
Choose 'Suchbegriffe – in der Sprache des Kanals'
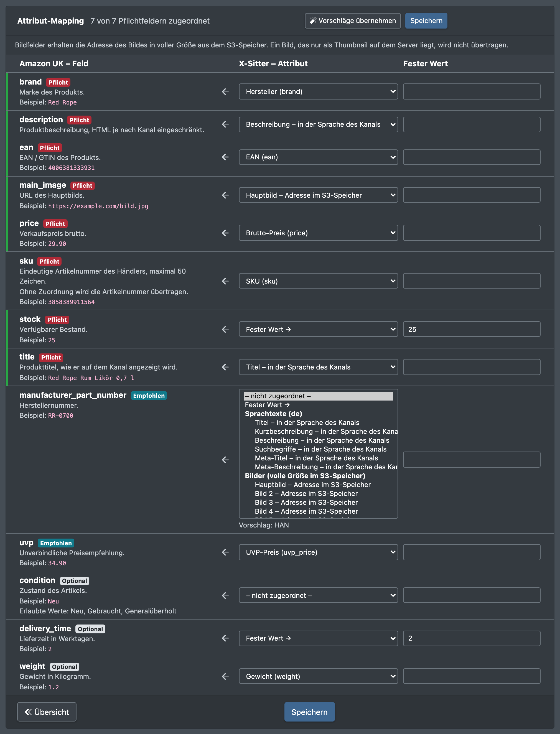[318, 449]
